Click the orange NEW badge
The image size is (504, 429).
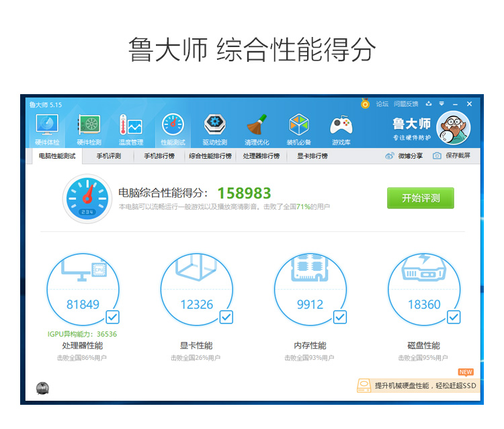466,372
